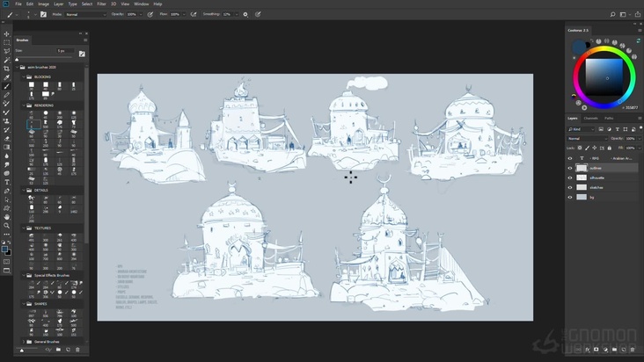Click foreground color swatch in toolbar
Image resolution: width=644 pixels, height=362 pixels.
(x=5, y=250)
